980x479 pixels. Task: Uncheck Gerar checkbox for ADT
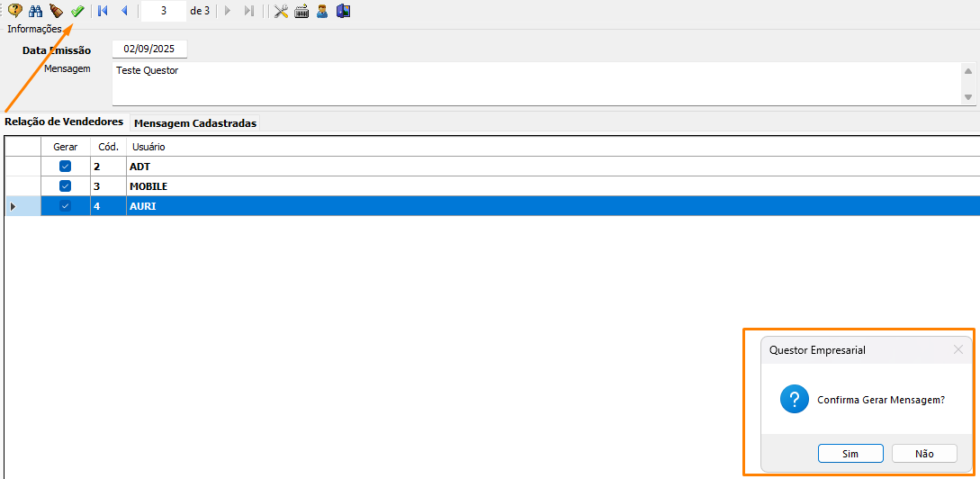point(65,167)
